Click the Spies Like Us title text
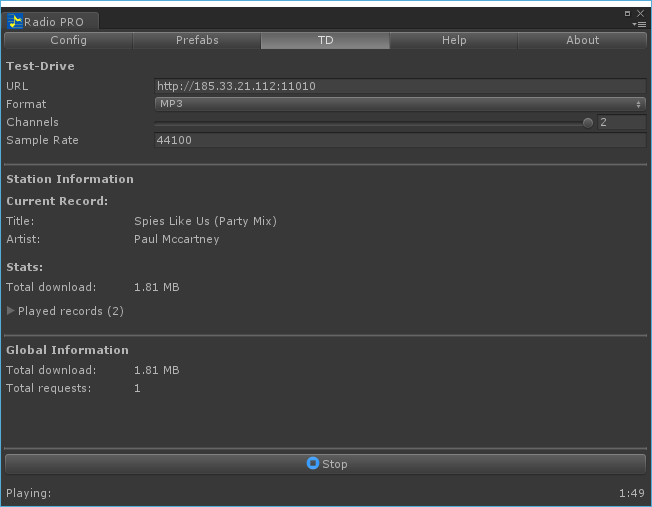Screen dimensions: 652x507 click(205, 221)
